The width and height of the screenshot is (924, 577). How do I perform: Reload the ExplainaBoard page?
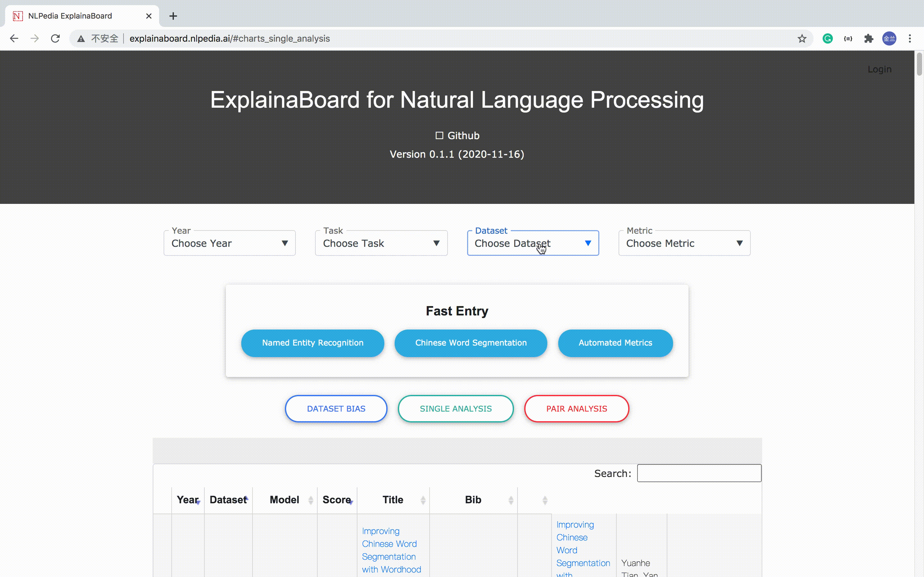(56, 38)
